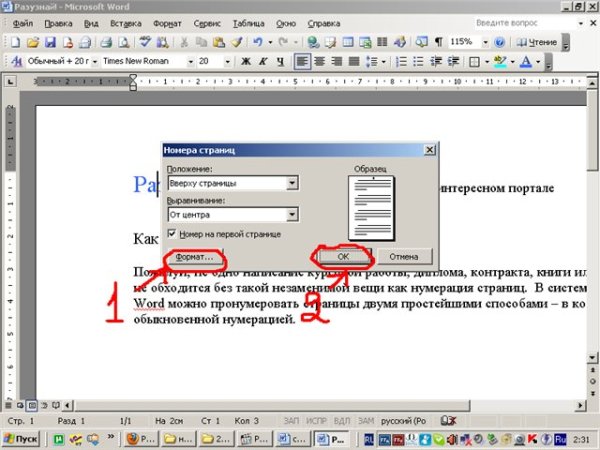Click the Print icon in toolbar
Image resolution: width=600 pixels, height=450 pixels.
(106, 42)
